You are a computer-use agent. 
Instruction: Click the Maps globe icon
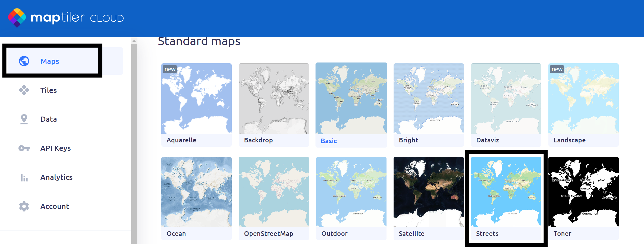[24, 61]
